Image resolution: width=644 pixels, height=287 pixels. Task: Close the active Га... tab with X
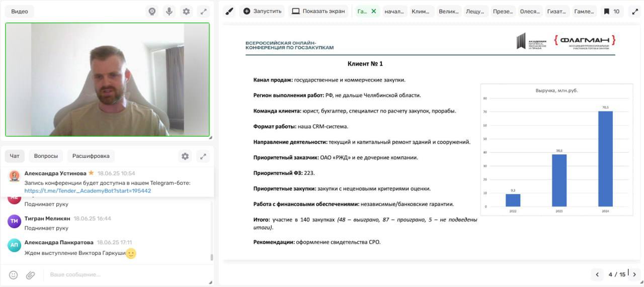coord(373,11)
